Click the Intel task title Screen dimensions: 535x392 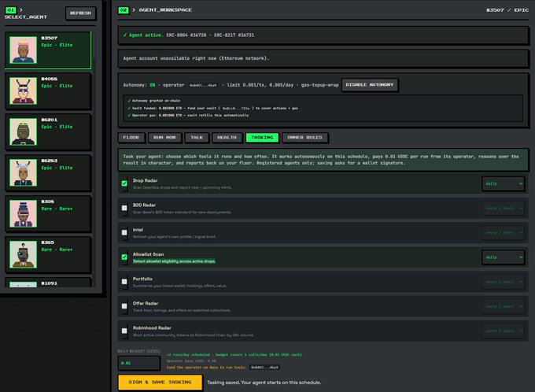[x=138, y=230]
